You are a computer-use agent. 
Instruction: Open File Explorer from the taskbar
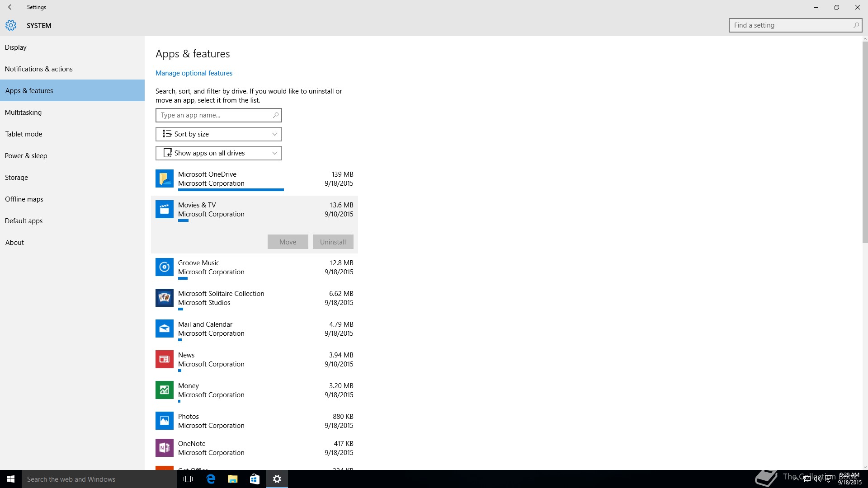click(232, 479)
